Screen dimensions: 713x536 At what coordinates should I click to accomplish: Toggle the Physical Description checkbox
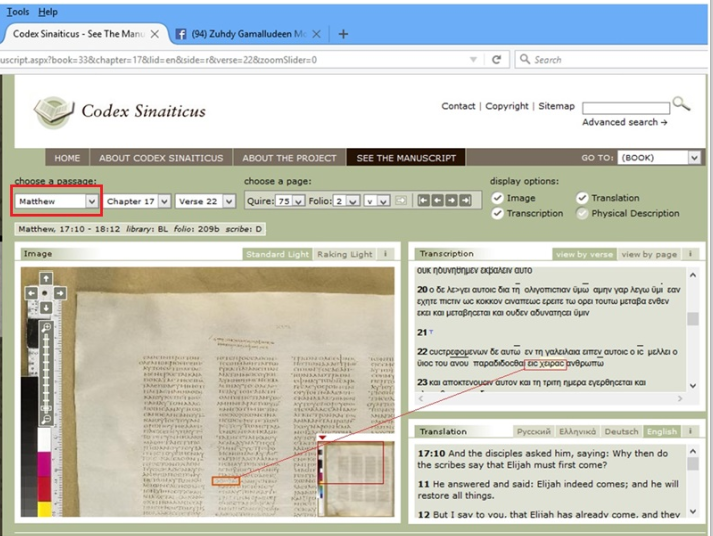click(x=582, y=213)
